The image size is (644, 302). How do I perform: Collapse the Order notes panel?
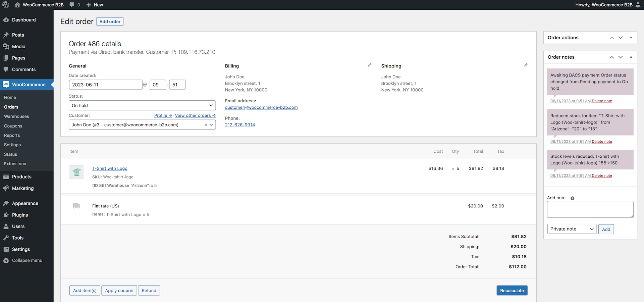point(631,57)
